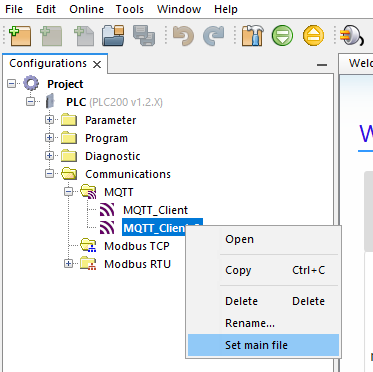Select the Project label in tree
Screen dimensions: 373x372
65,84
